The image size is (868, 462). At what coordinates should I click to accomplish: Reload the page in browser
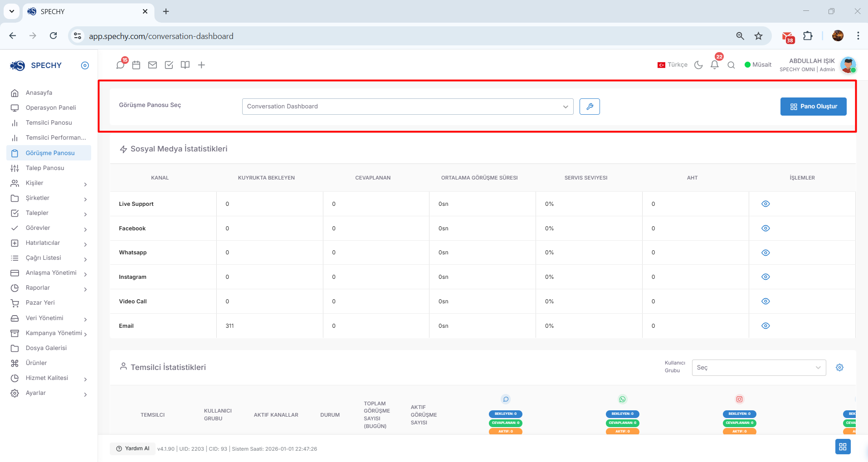click(x=53, y=36)
